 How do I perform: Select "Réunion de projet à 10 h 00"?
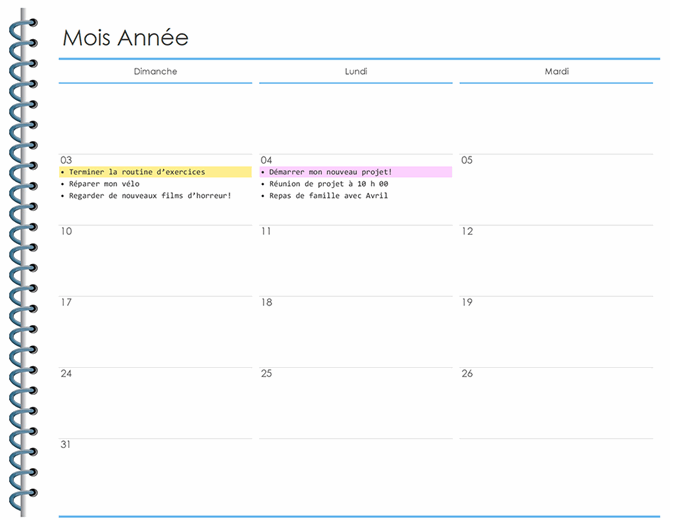(328, 184)
